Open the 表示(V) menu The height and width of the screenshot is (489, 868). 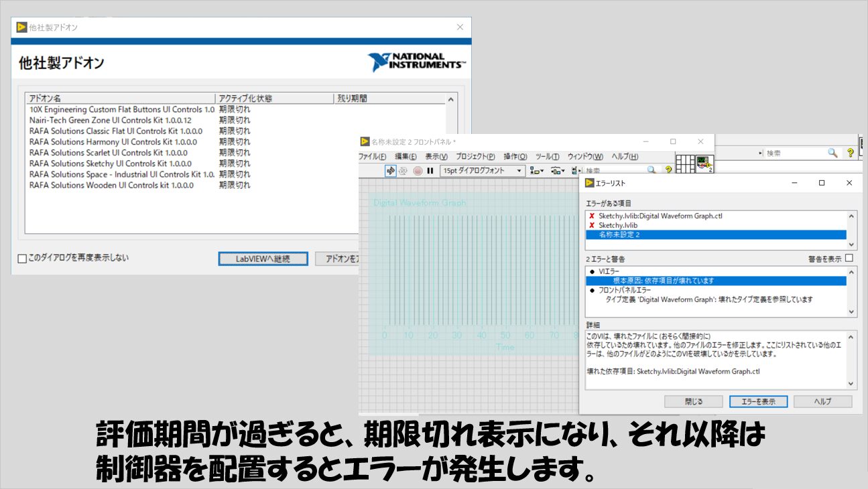(436, 156)
